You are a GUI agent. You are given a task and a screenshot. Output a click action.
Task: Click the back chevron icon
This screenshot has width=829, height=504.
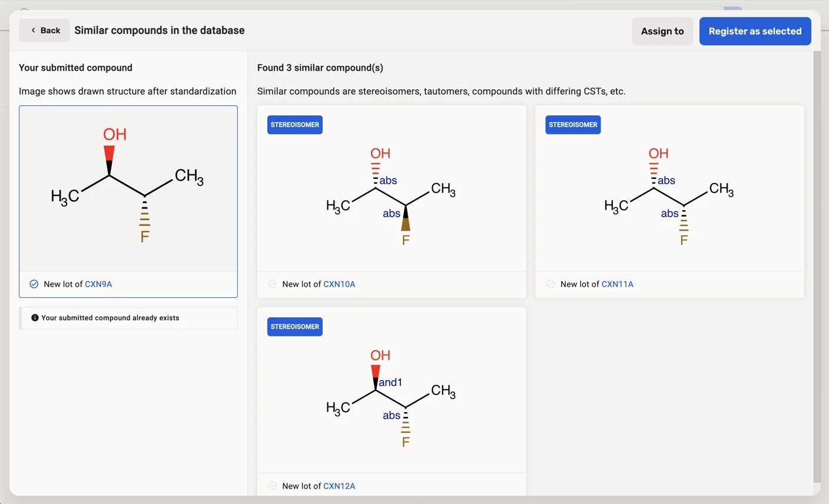click(33, 31)
